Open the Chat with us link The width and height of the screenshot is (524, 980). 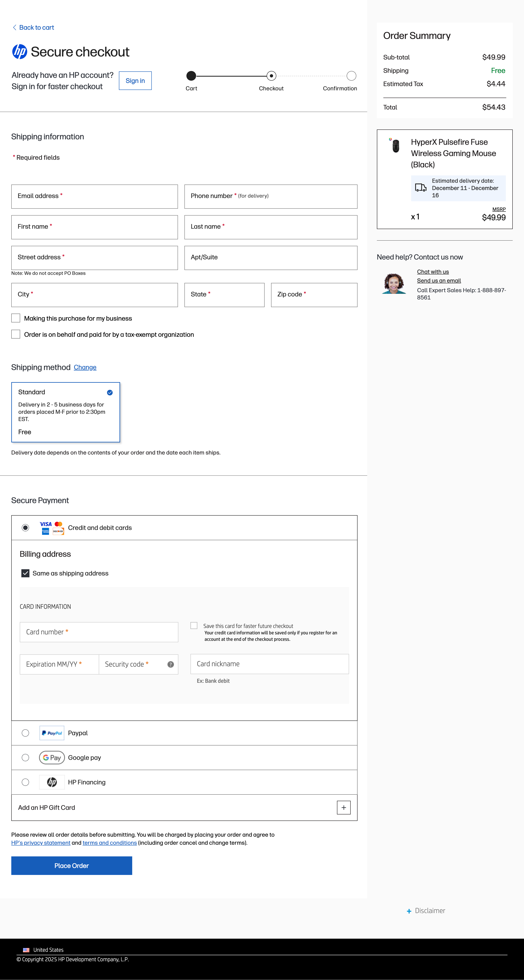pos(433,272)
